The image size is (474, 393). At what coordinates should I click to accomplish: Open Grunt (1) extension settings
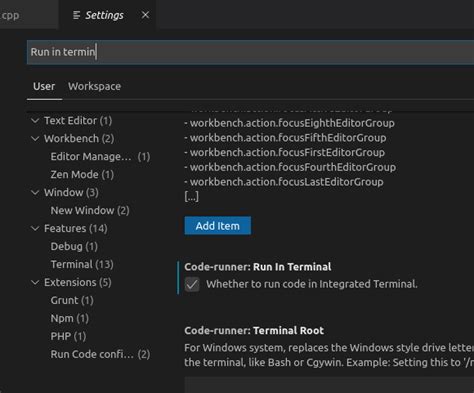(x=72, y=301)
